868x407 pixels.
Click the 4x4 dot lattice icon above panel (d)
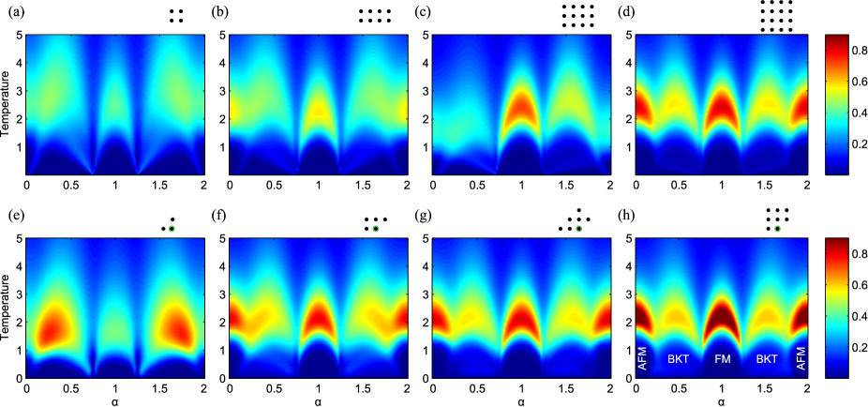click(x=777, y=16)
